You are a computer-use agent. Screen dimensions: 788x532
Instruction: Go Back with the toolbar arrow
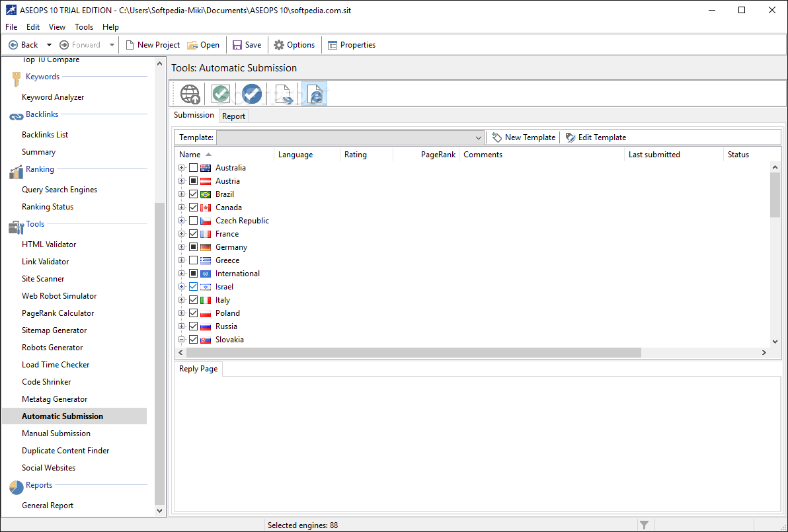tap(24, 45)
